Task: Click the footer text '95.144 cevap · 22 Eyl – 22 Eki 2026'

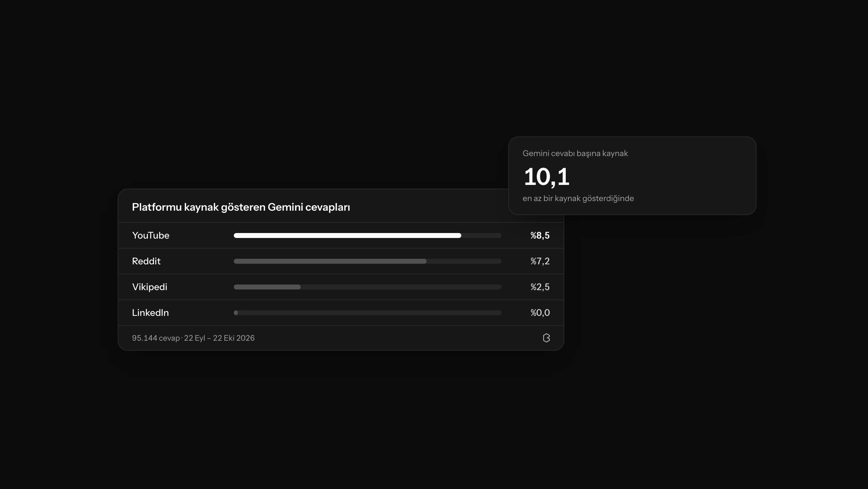Action: [193, 338]
